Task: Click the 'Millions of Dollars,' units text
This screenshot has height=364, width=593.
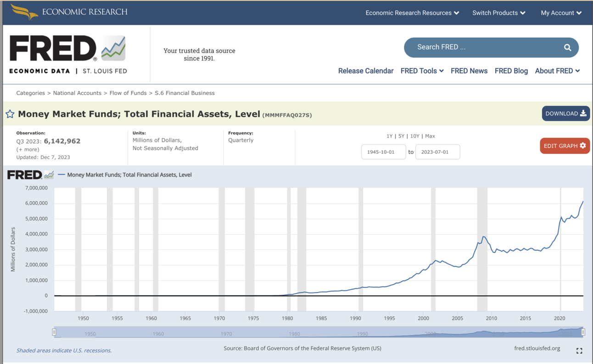Action: (x=157, y=140)
